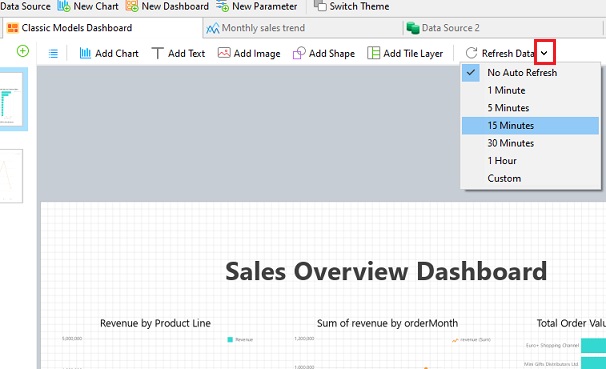
Task: Click the Revenue legend swatch
Action: (230, 340)
